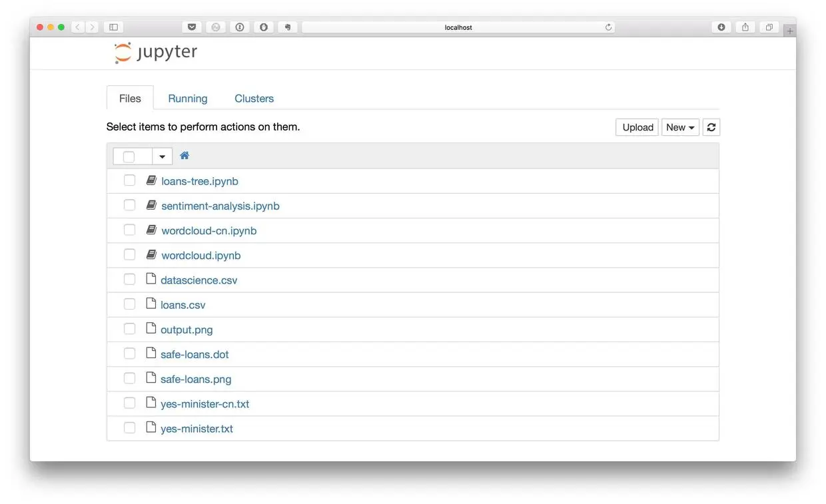This screenshot has height=504, width=826.
Task: Refresh the notebook list
Action: [711, 127]
